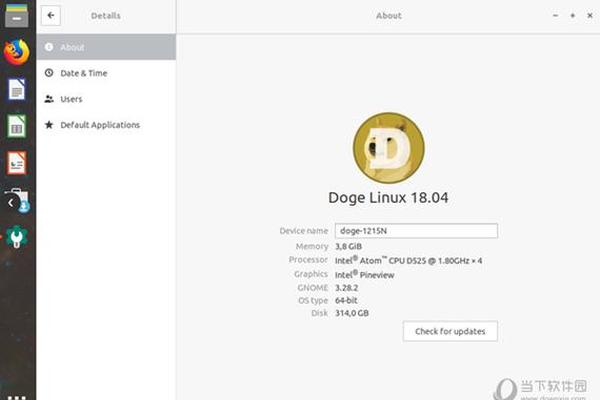Open LibreOffice Calc from the dock

pyautogui.click(x=16, y=126)
